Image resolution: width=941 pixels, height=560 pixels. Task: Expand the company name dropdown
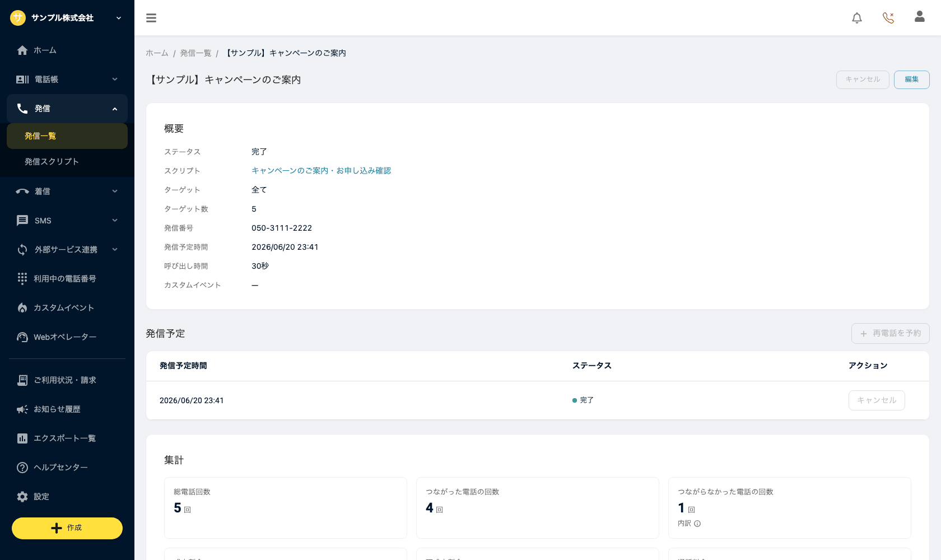pyautogui.click(x=119, y=18)
